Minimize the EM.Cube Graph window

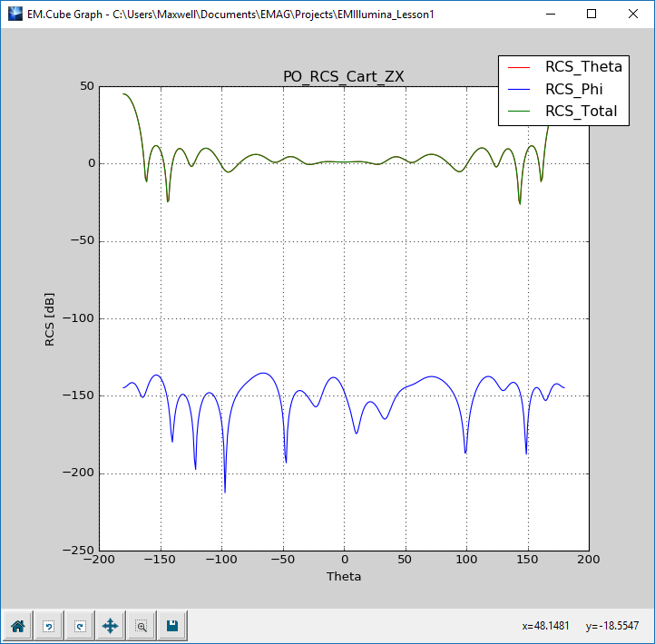click(551, 14)
